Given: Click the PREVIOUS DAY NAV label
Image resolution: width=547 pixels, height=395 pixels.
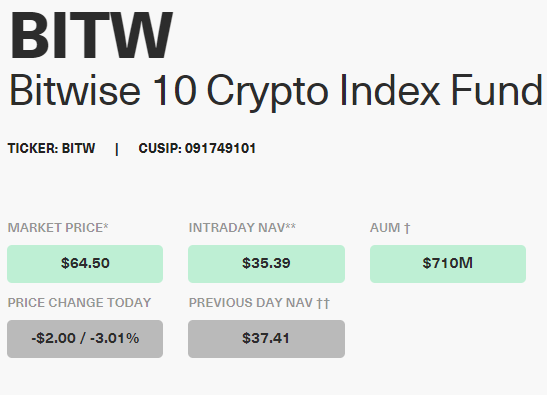Looking at the screenshot, I should 250,303.
